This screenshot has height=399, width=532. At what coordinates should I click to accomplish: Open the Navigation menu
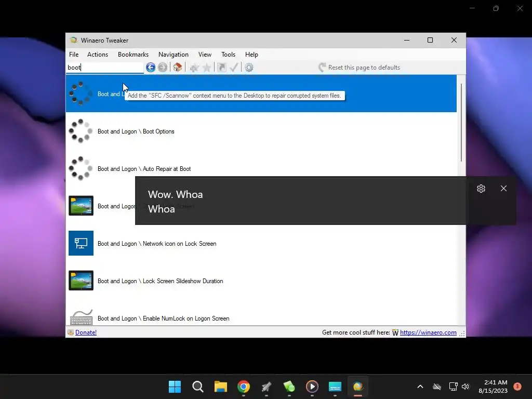pyautogui.click(x=174, y=54)
